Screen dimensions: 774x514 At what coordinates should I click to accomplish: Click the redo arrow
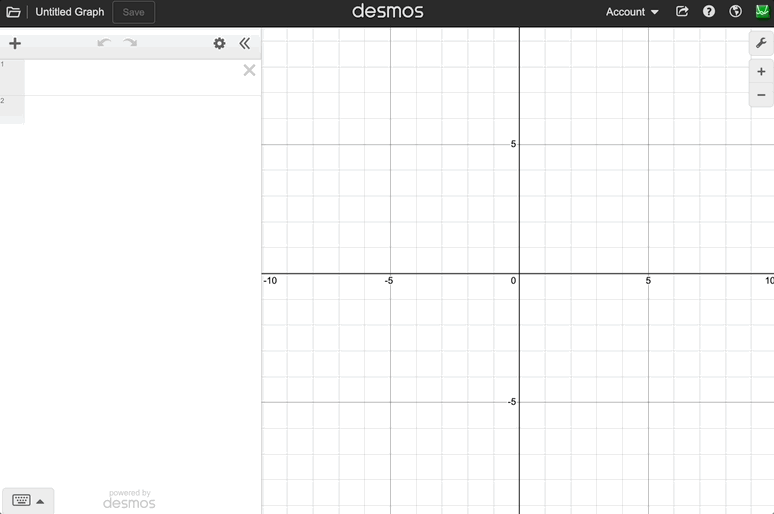(x=130, y=43)
